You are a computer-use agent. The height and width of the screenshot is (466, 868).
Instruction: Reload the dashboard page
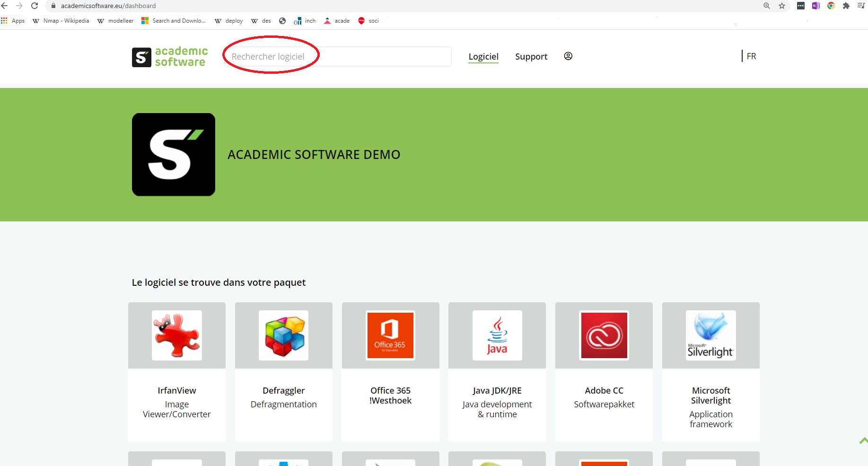(34, 6)
